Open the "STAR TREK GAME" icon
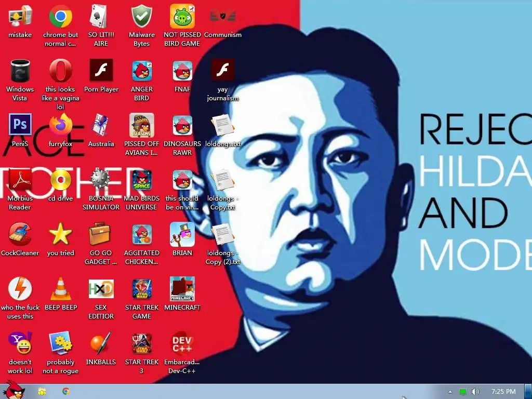This screenshot has height=399, width=532. coord(141,289)
